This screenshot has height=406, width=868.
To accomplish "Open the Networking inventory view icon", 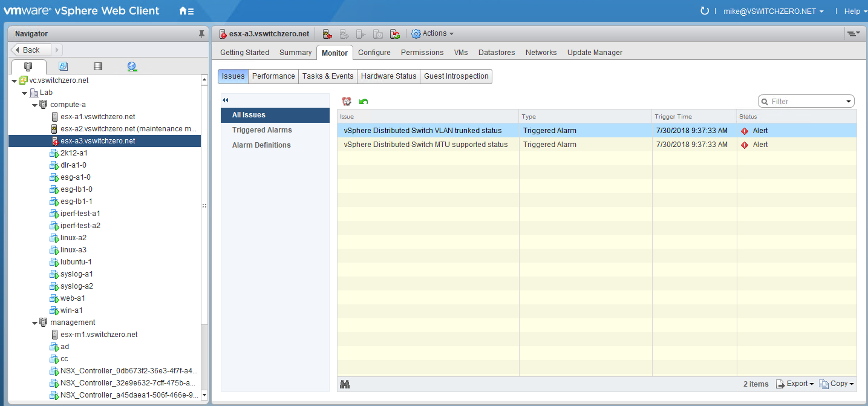I will pos(132,67).
